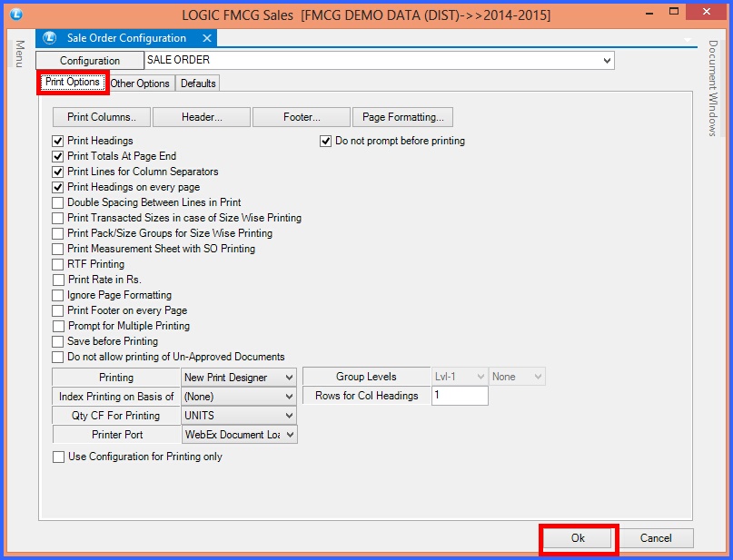Viewport: 733px width, 560px height.
Task: Open Page Formatting settings
Action: (x=402, y=117)
